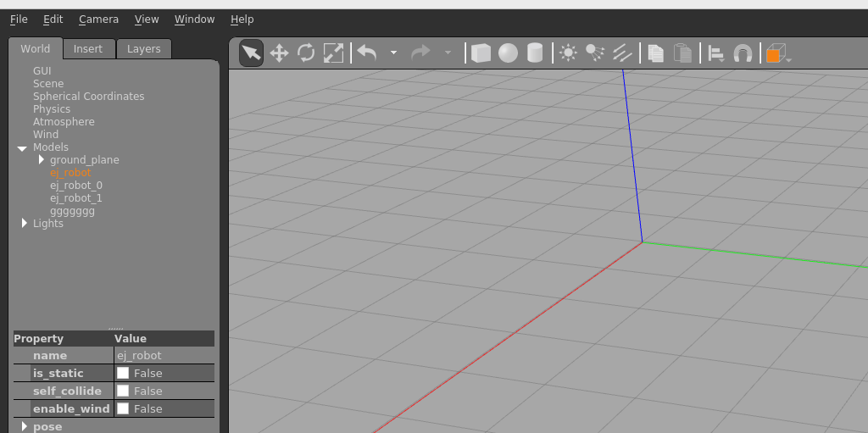The image size is (868, 433).
Task: Expand the ground_plane model node
Action: coord(41,160)
